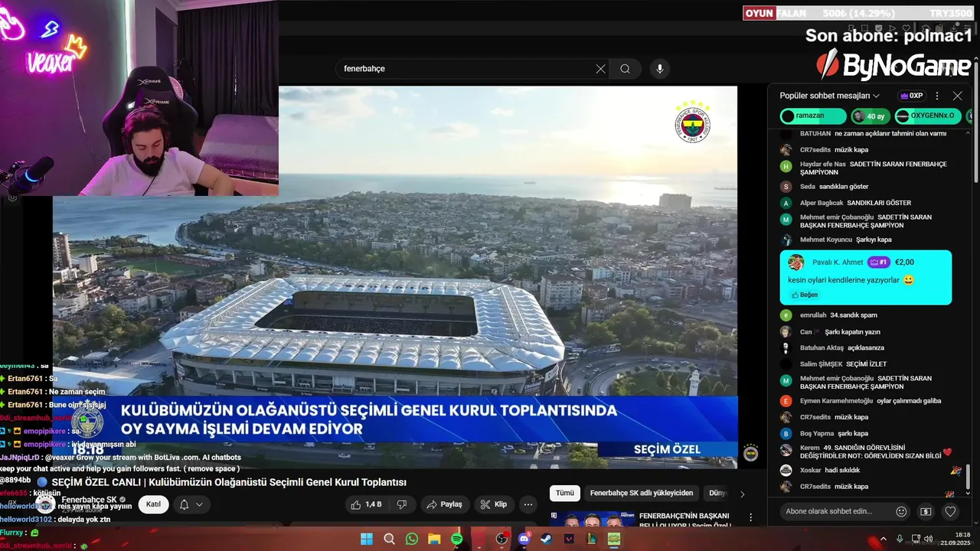Open WhatsApp from taskbar

tap(412, 539)
